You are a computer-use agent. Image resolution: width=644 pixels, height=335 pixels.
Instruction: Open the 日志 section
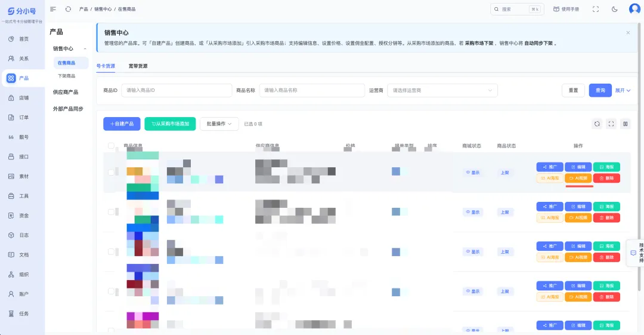[x=23, y=235]
